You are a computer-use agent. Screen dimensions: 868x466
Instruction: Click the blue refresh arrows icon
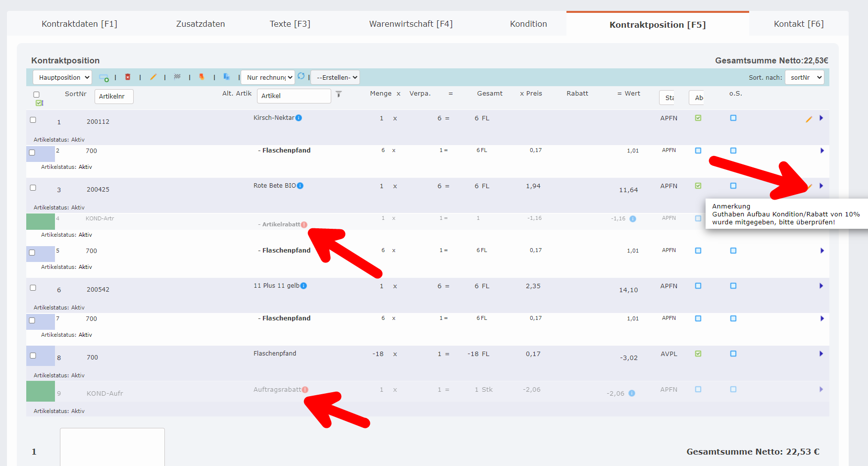click(x=301, y=76)
